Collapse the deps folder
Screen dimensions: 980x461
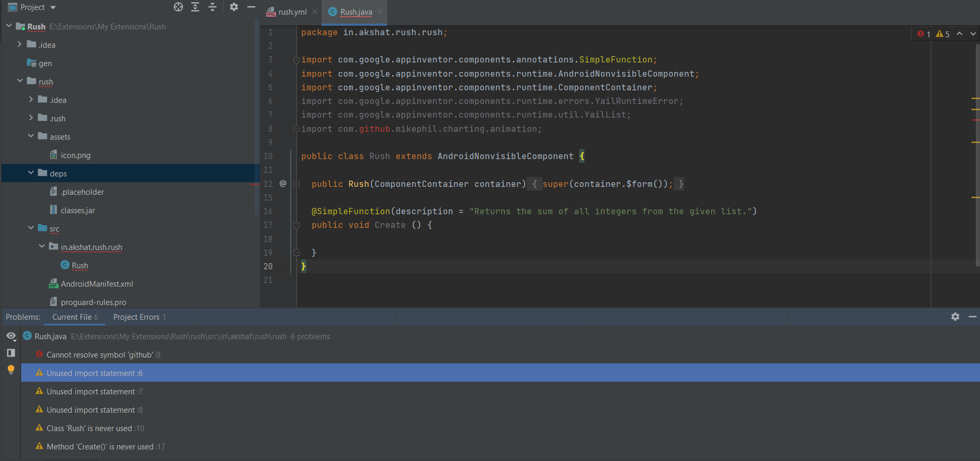point(31,173)
